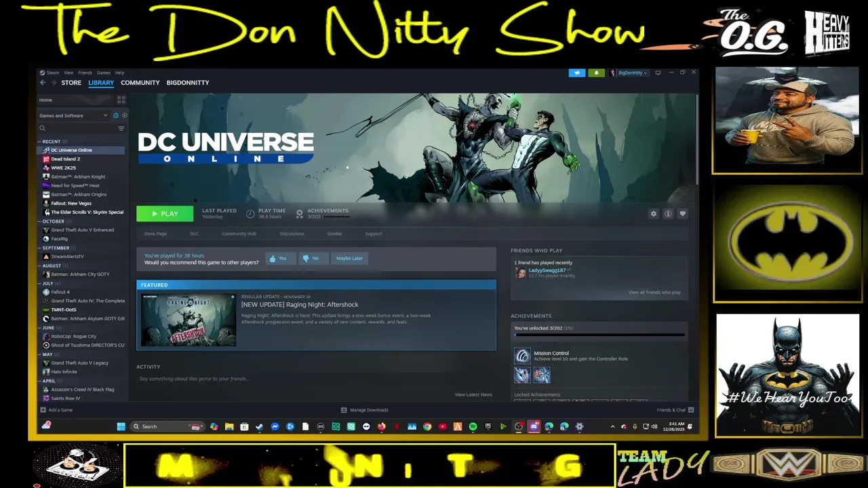Open the collections grid view icon beside Home

tap(121, 100)
